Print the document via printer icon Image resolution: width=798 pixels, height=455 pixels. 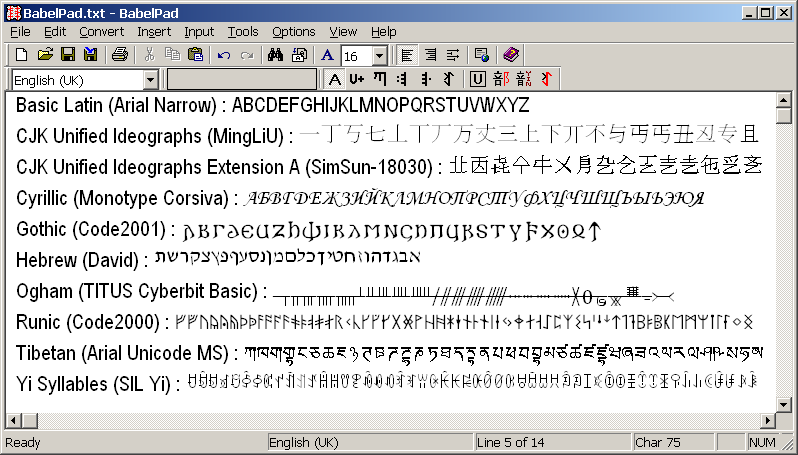point(120,54)
